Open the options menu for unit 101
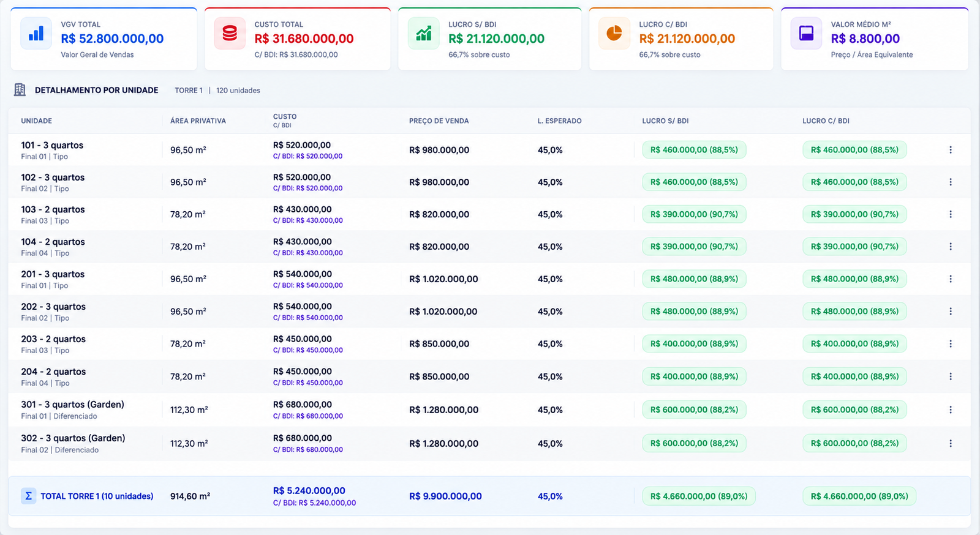This screenshot has height=535, width=980. click(951, 150)
